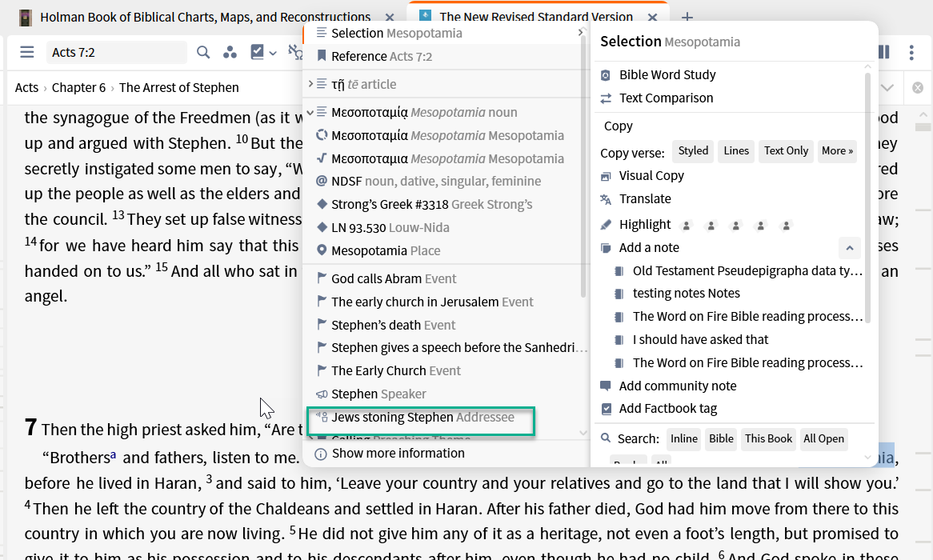Viewport: 933px width, 560px height.
Task: Select Stephen Speaker entry
Action: pos(445,394)
